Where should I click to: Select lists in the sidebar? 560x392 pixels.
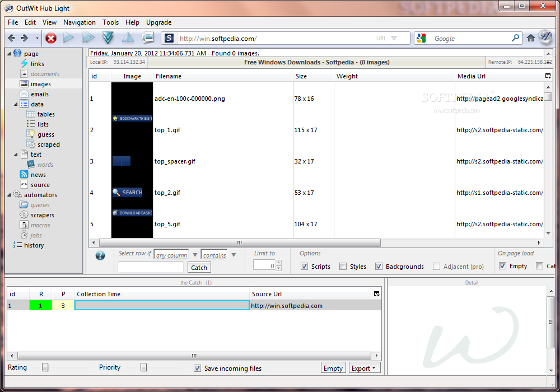click(43, 124)
